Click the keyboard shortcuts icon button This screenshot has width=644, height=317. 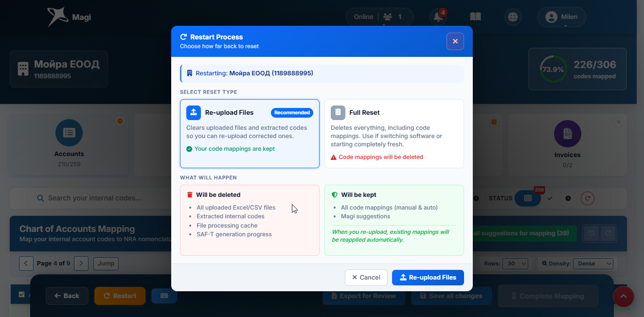[164, 296]
